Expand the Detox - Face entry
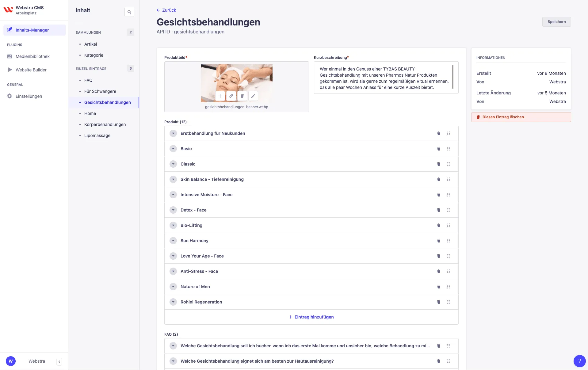The height and width of the screenshot is (370, 588). pos(173,210)
